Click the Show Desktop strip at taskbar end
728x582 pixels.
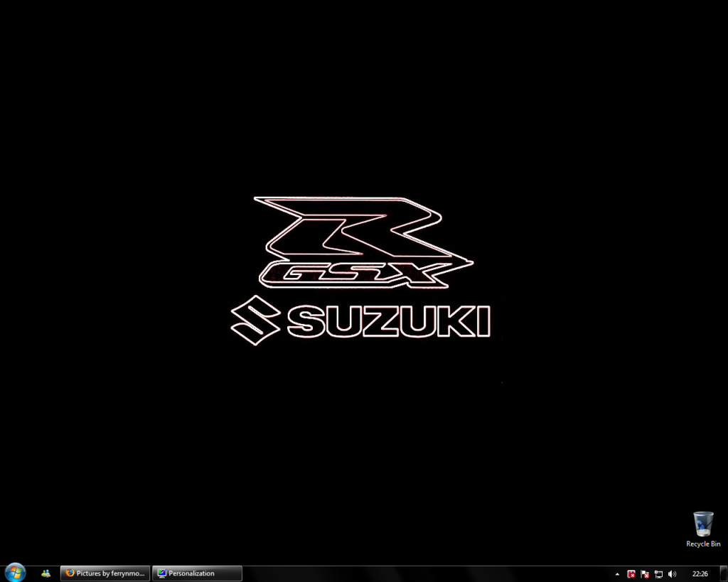(723, 573)
